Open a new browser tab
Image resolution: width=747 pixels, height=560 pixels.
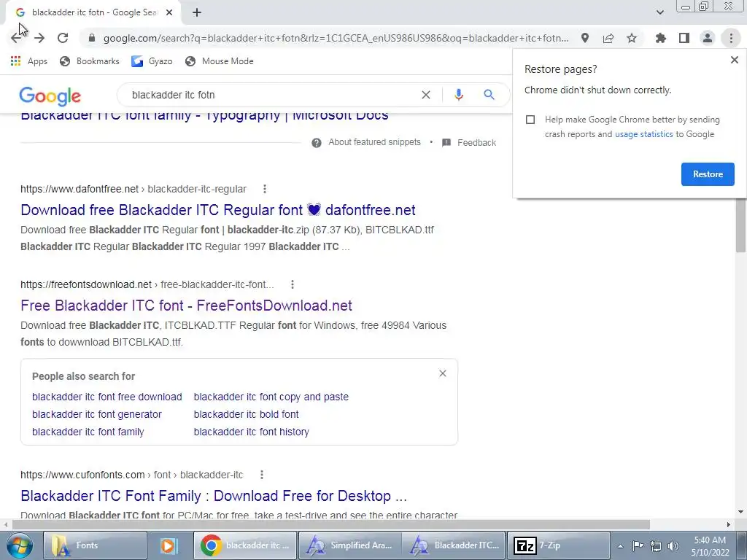(x=197, y=12)
